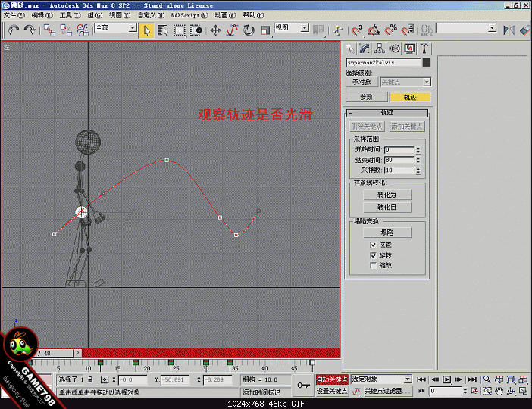Click the 采样数 spinner arrows
The width and height of the screenshot is (532, 409).
point(418,170)
